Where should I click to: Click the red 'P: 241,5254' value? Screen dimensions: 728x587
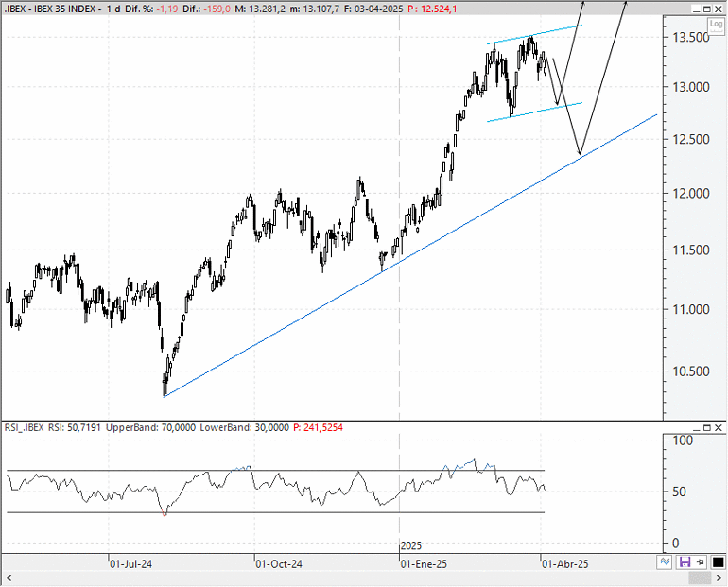pyautogui.click(x=318, y=427)
